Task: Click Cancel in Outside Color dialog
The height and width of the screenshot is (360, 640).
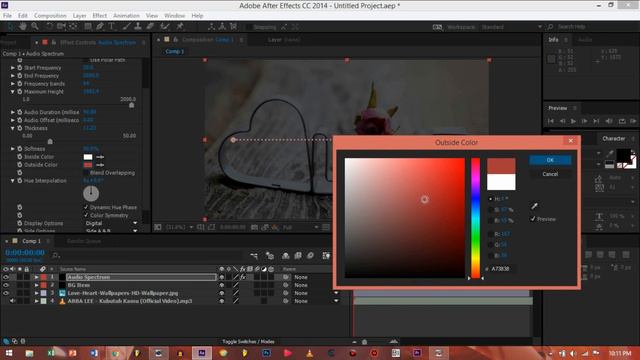Action: point(550,174)
